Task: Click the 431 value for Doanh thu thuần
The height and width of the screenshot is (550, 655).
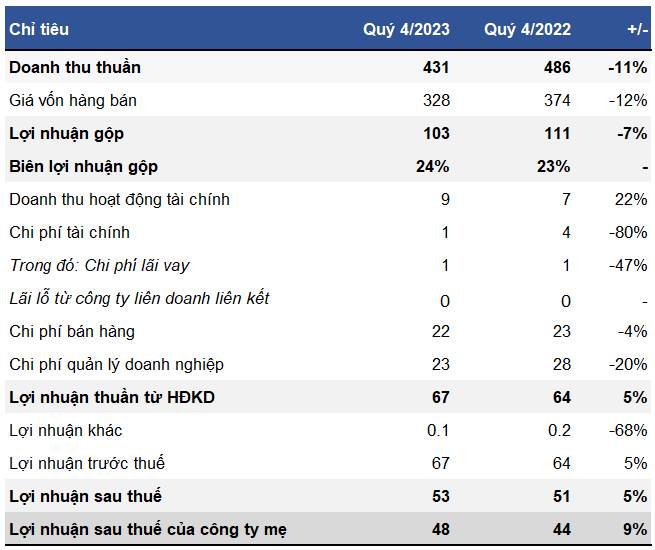Action: [x=436, y=67]
